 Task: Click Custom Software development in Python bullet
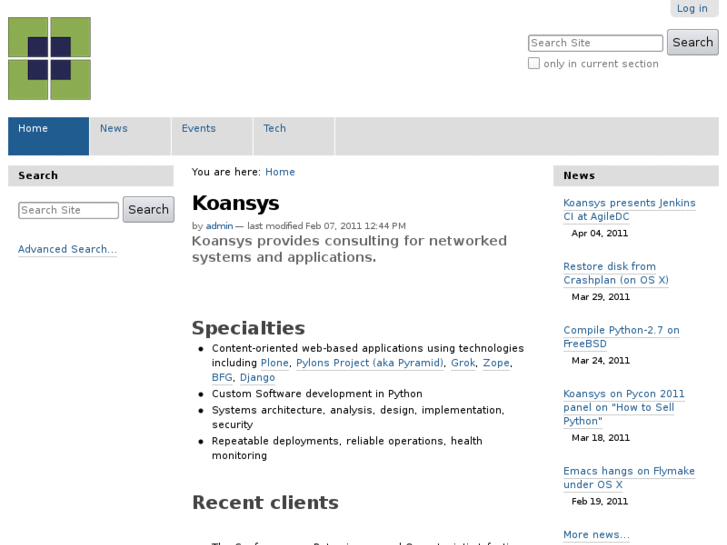point(317,394)
